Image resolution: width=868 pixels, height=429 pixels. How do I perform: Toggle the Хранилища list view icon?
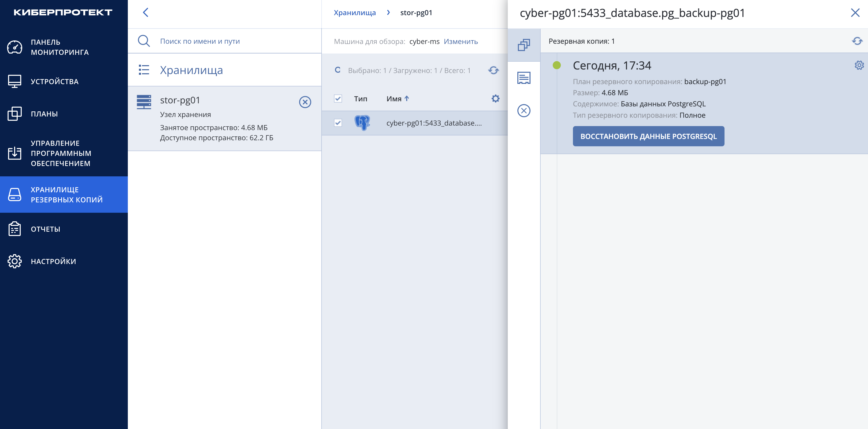point(144,70)
